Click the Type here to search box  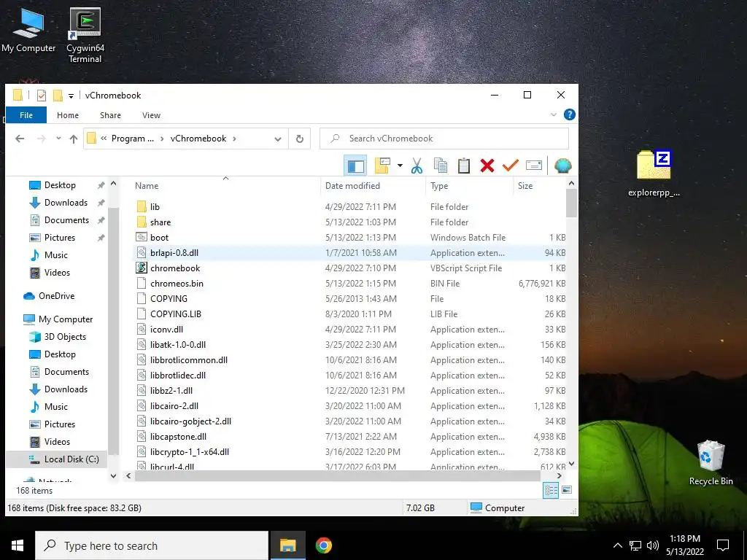152,545
